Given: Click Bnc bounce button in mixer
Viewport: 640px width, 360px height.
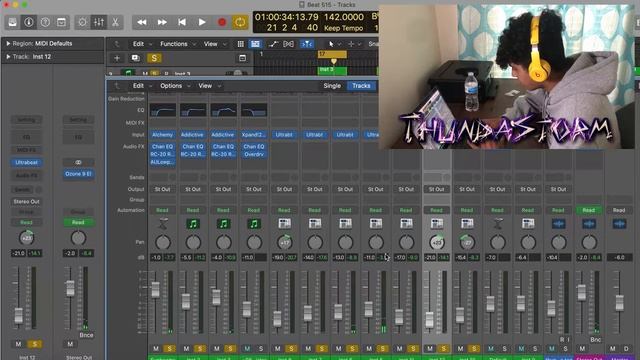Looking at the screenshot, I should 596,340.
